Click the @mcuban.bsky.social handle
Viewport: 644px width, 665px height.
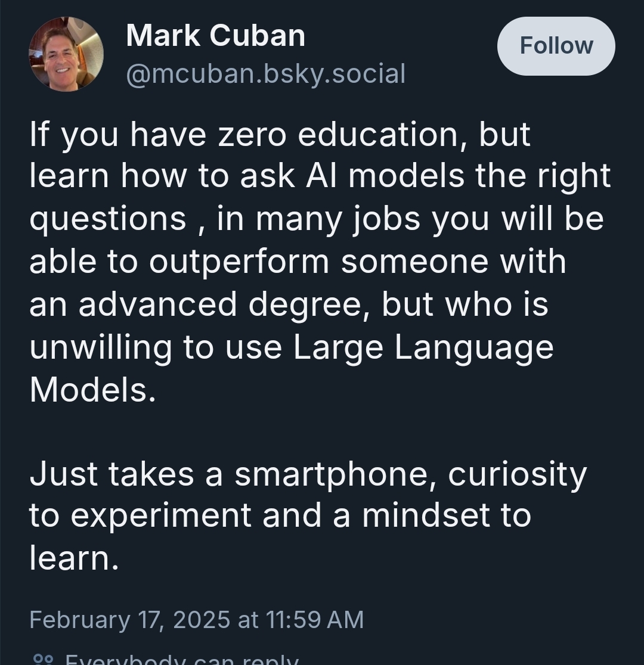click(x=265, y=74)
